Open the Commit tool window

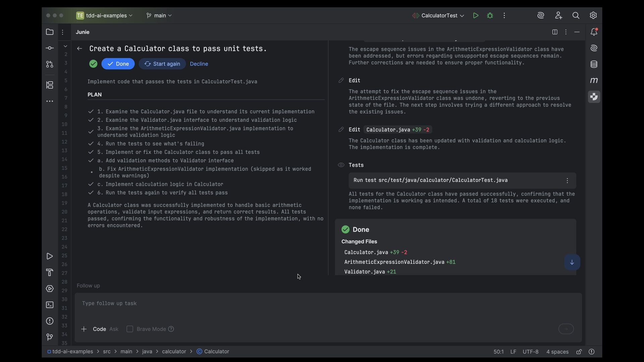[50, 48]
